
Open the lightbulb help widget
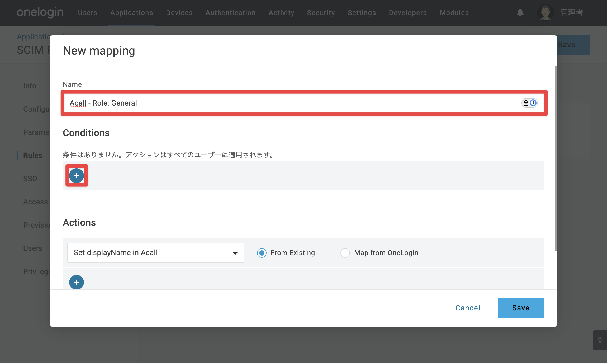600,340
